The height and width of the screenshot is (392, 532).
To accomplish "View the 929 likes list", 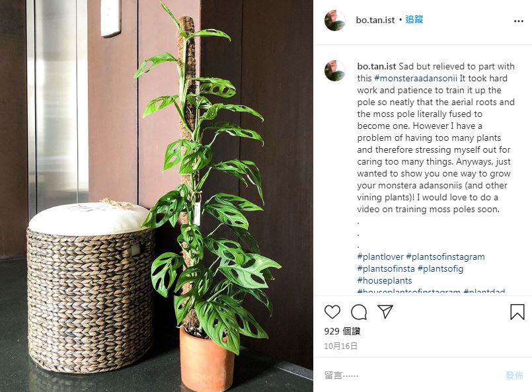I will click(342, 331).
